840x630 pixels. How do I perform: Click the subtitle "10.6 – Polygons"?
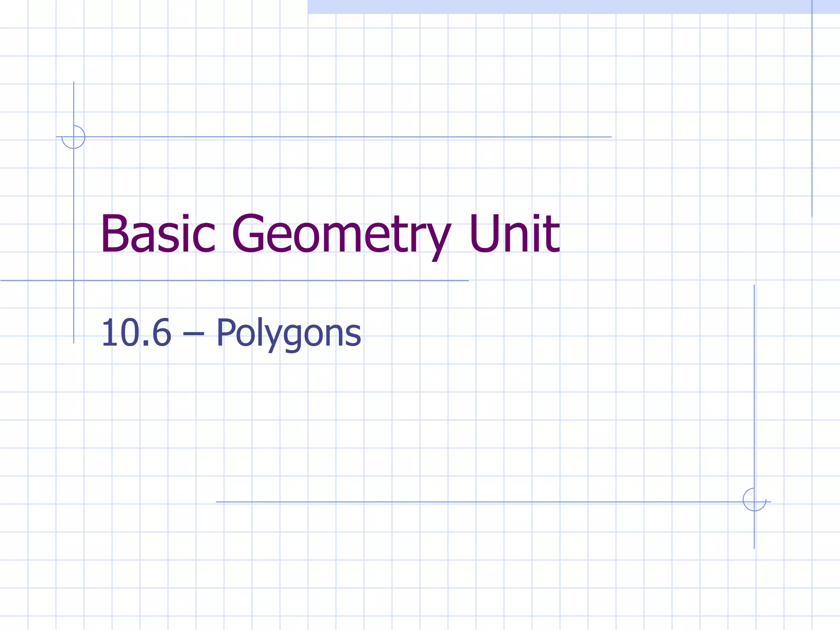click(x=231, y=334)
